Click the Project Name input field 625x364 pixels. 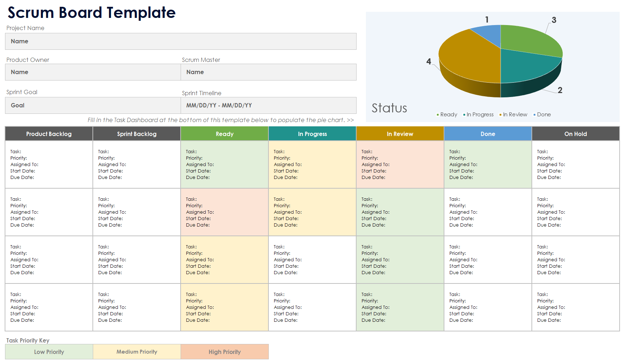pyautogui.click(x=181, y=42)
